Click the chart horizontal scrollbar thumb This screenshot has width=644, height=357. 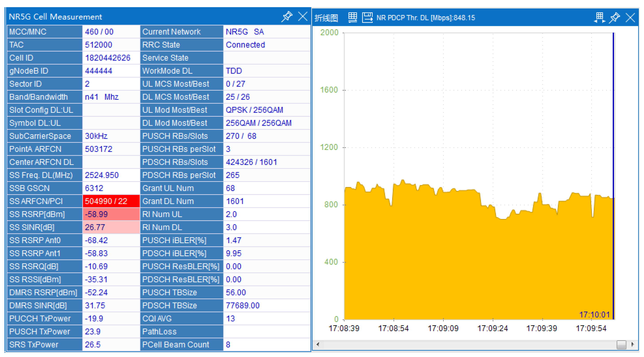(621, 344)
